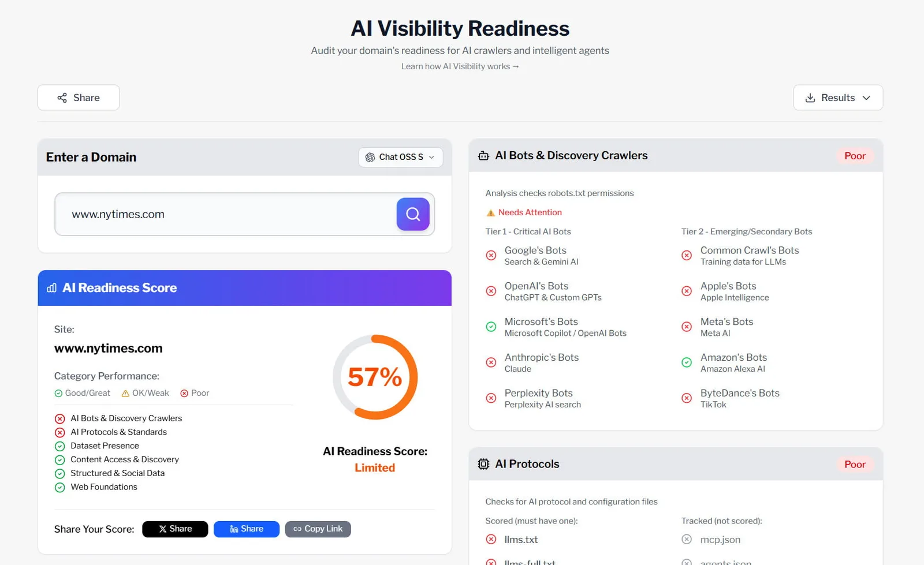Select the domain input showing www.nytimes.com
This screenshot has height=565, width=924.
pyautogui.click(x=231, y=214)
